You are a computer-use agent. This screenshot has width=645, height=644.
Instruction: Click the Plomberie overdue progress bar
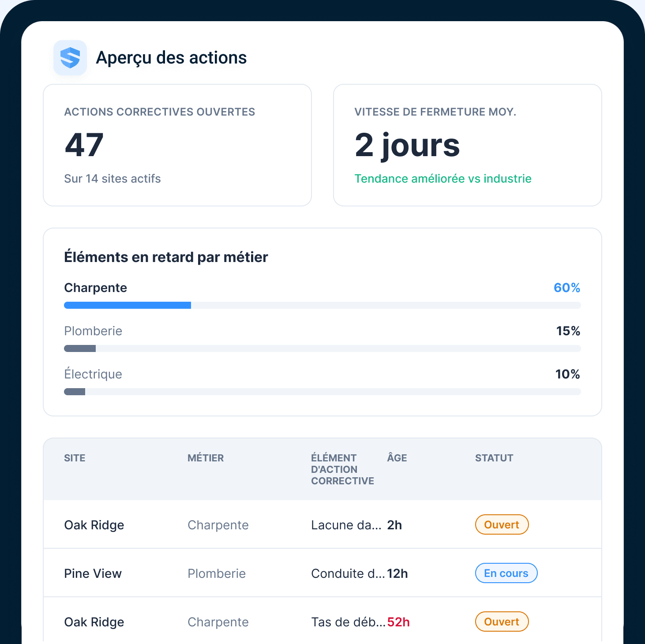[x=322, y=348]
